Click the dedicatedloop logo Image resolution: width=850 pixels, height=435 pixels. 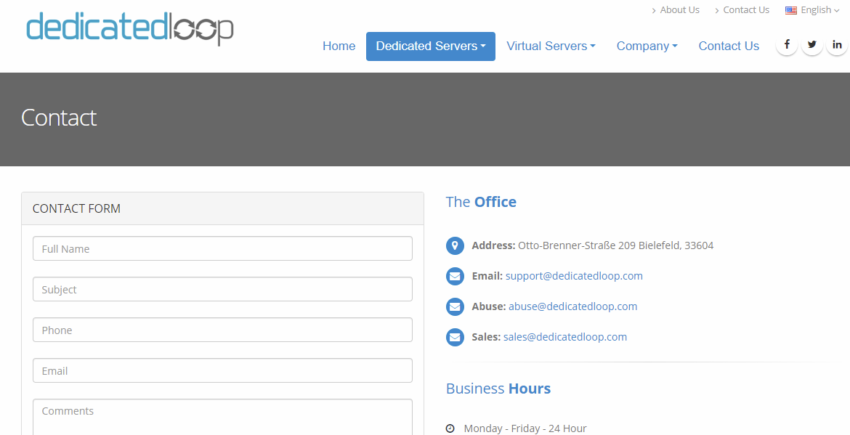point(130,28)
